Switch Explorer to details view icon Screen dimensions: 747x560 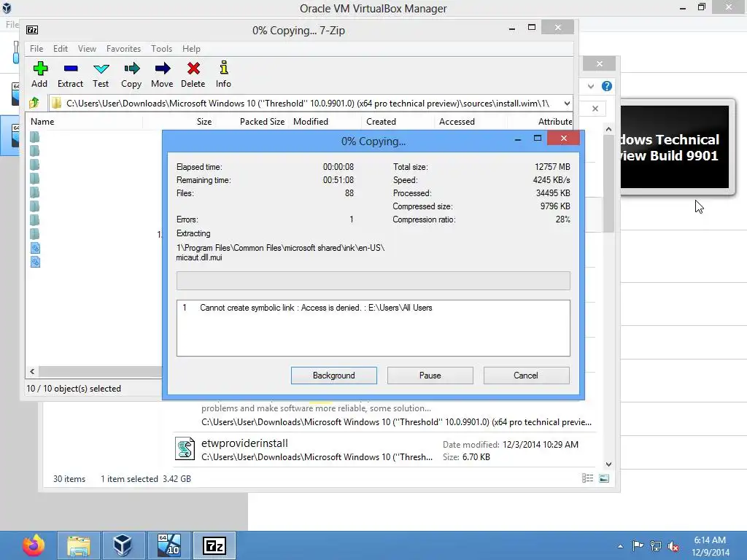coord(587,478)
